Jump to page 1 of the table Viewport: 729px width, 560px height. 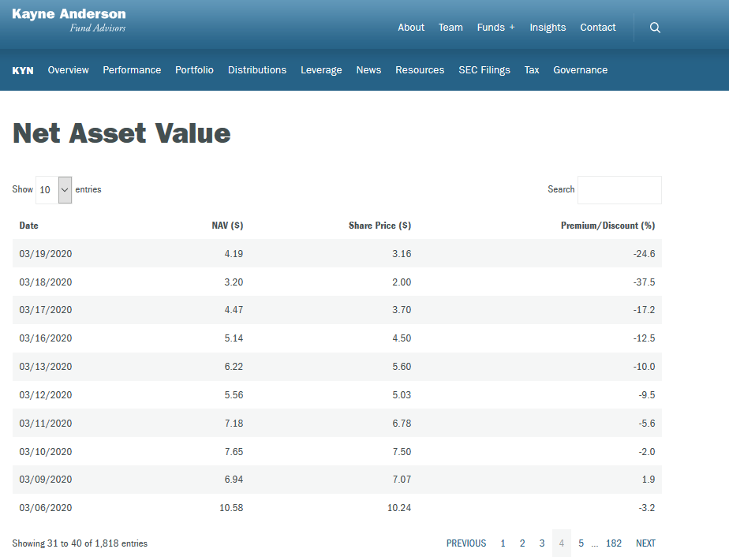503,543
